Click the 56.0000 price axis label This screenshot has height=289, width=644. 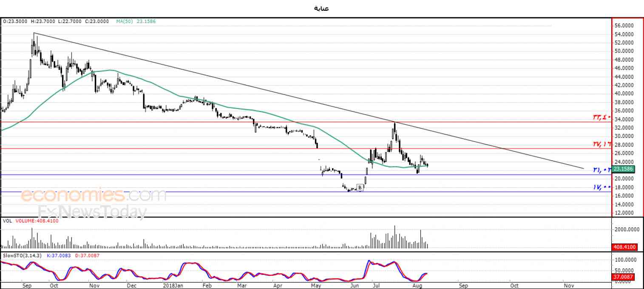pyautogui.click(x=624, y=26)
